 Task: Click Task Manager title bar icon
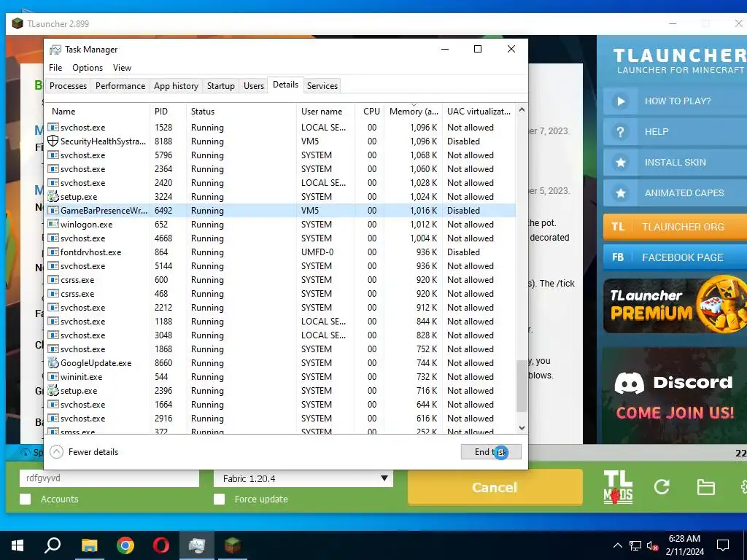pyautogui.click(x=55, y=50)
